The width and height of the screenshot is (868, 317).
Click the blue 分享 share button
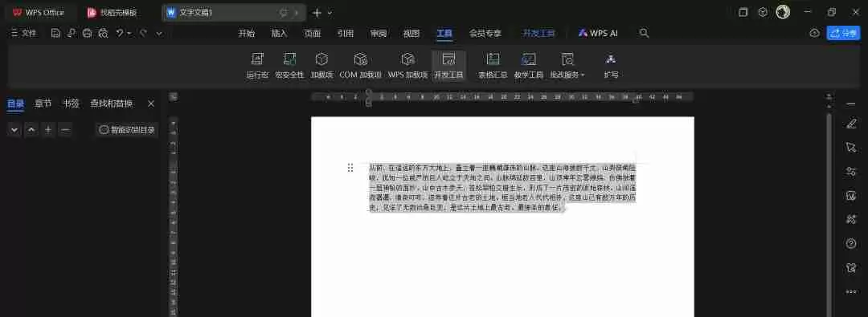[x=843, y=33]
